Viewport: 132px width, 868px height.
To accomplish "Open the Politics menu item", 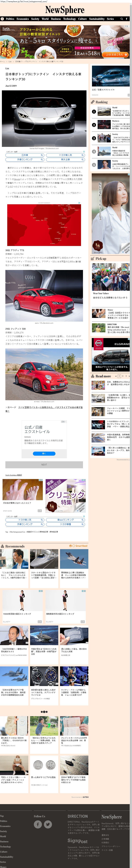I will click(x=10, y=19).
